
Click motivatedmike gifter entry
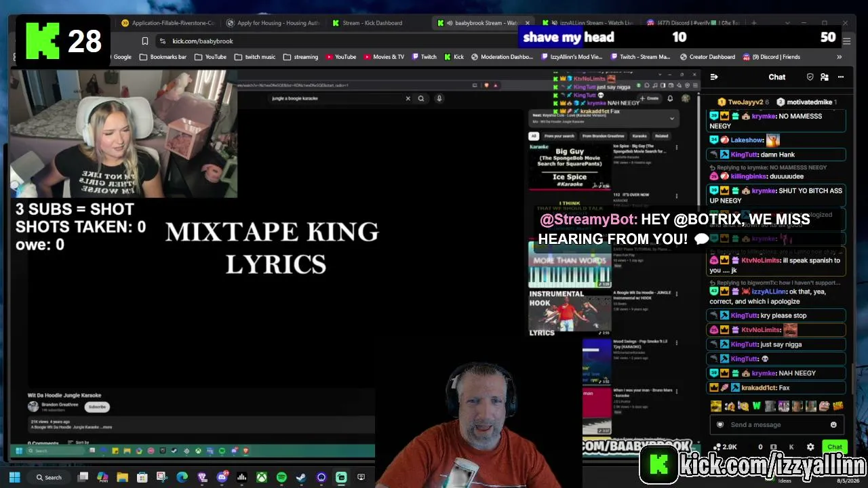806,102
